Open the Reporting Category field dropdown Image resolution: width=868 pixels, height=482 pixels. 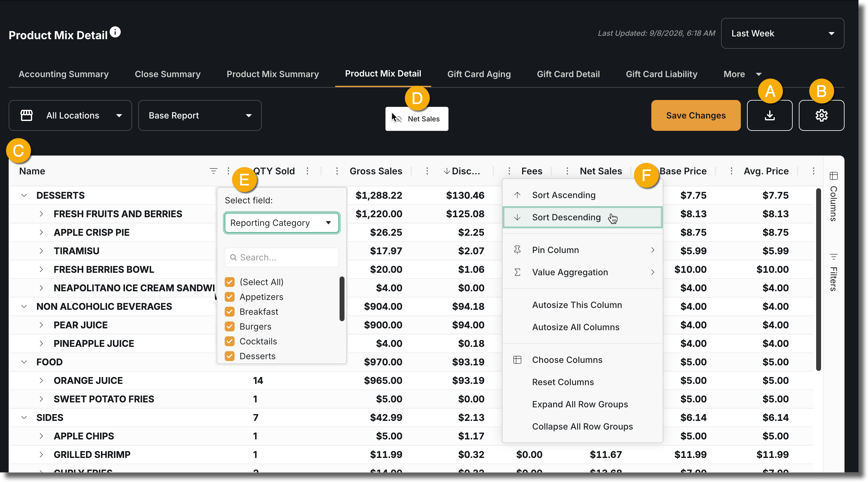click(x=282, y=223)
